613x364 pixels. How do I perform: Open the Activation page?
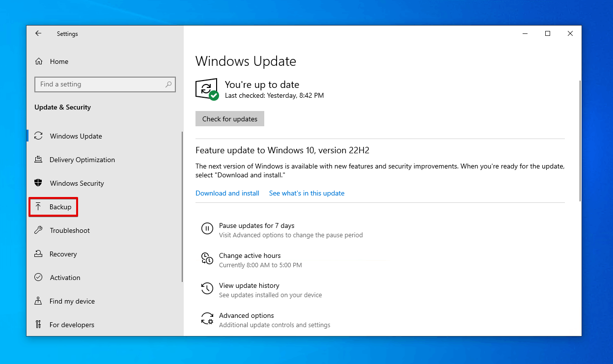point(65,278)
